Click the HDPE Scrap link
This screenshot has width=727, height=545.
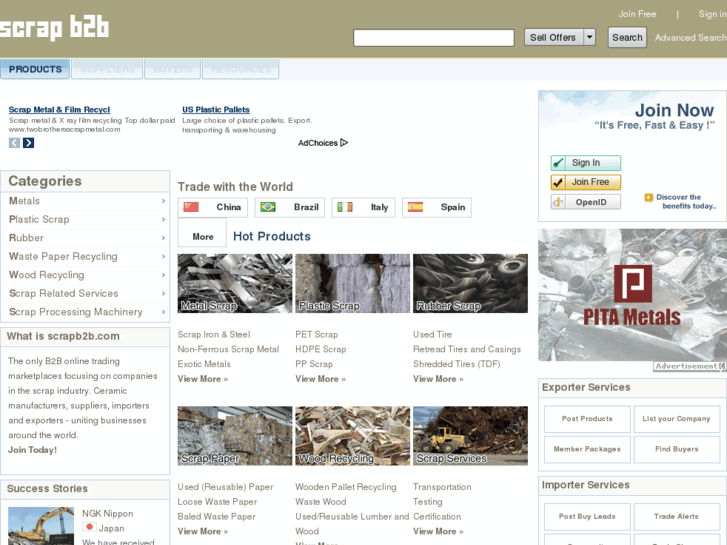click(321, 349)
